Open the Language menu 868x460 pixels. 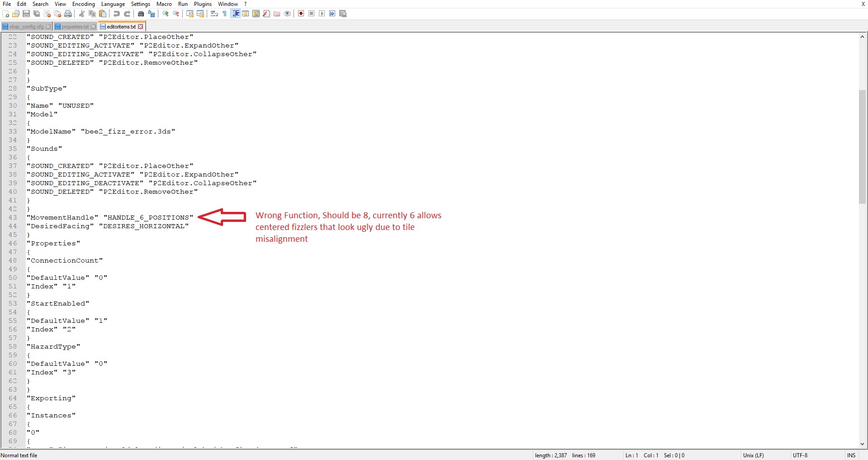113,4
